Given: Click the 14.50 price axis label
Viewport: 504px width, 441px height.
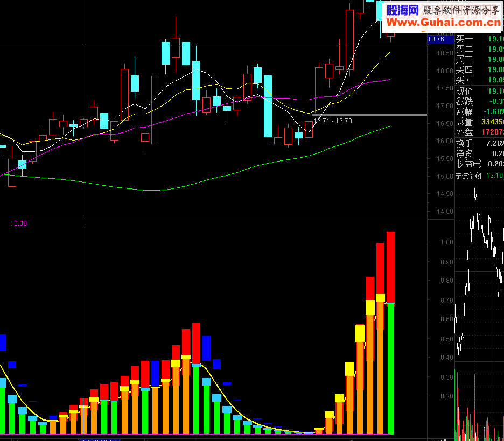Looking at the screenshot, I should (x=445, y=194).
